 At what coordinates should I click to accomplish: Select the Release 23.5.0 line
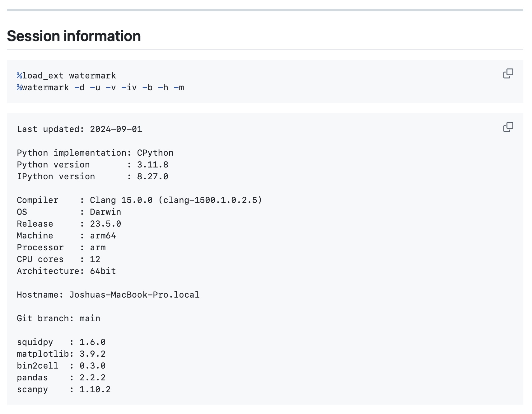click(69, 224)
